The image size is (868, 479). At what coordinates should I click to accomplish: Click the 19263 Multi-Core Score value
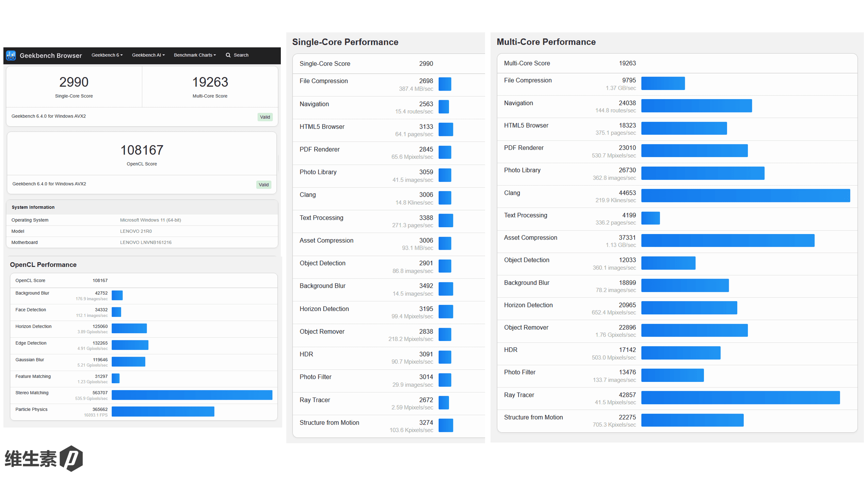pos(210,82)
